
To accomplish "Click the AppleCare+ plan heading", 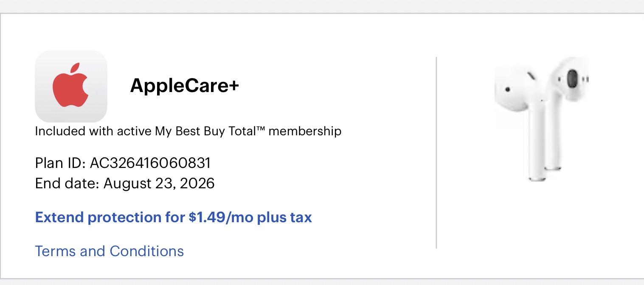I will click(x=184, y=86).
